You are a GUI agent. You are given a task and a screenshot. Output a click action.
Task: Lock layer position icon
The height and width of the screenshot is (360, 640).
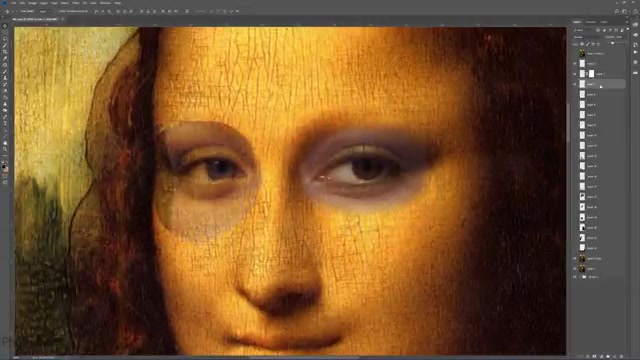coord(593,44)
